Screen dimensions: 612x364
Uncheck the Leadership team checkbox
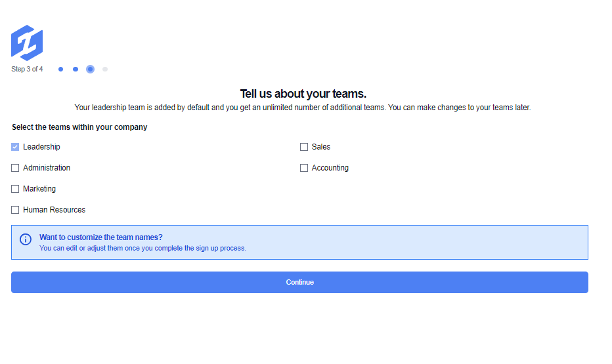click(x=15, y=147)
